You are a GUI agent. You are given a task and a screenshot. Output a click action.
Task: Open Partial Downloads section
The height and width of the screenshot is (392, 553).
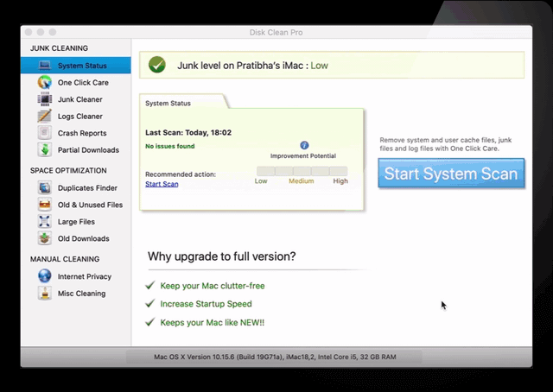[76, 150]
